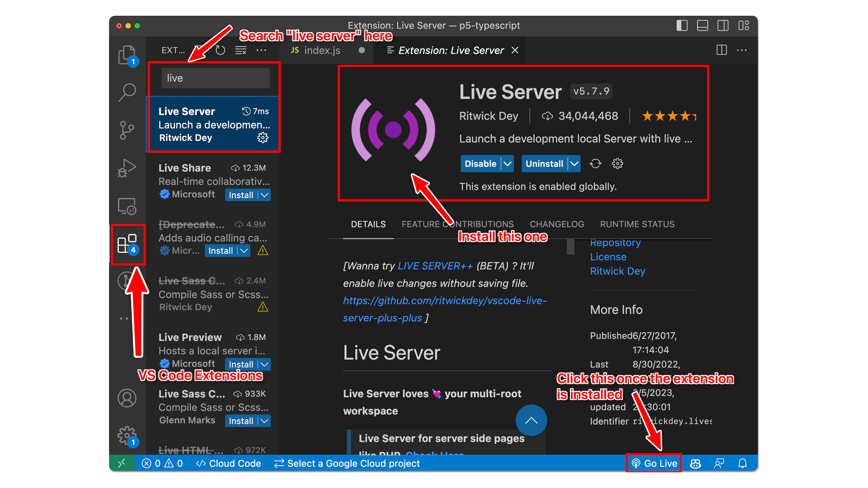
Task: Open the Copilot status icon
Action: 695,463
